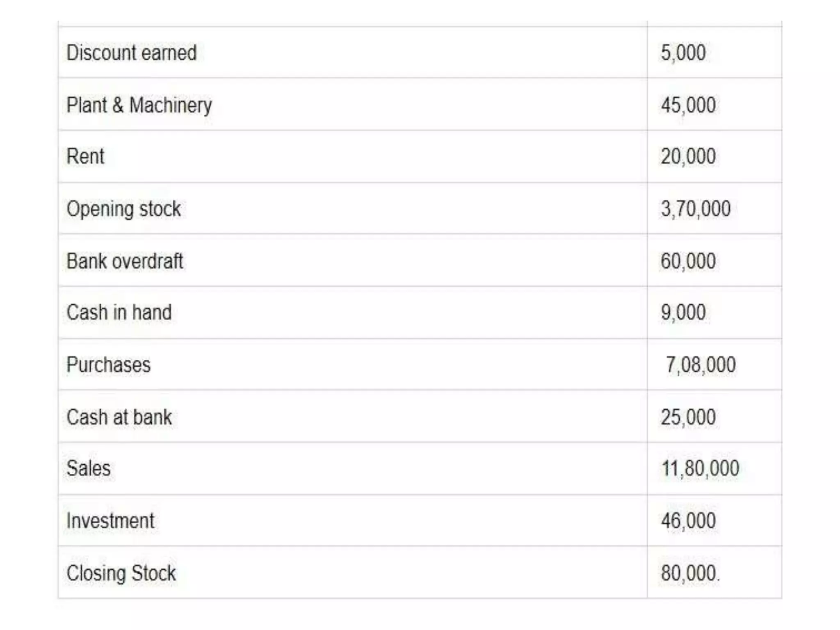840x630 pixels.
Task: Click the Rent row label
Action: pyautogui.click(x=85, y=156)
